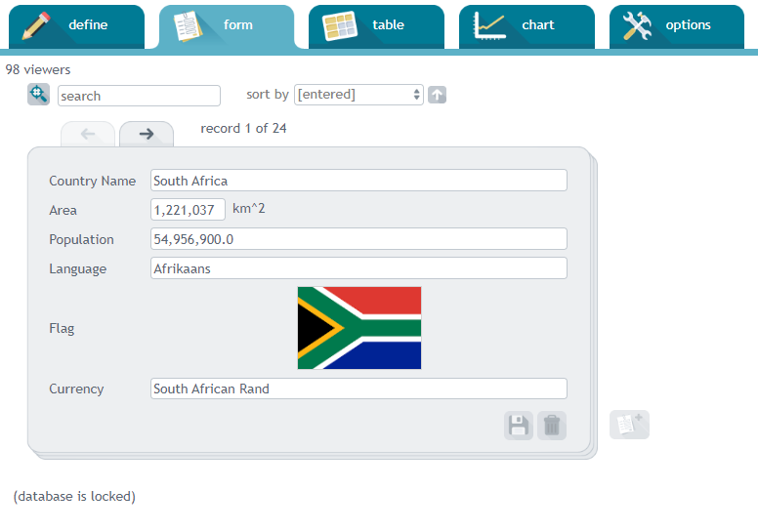
Task: Select the form tab
Action: tap(227, 26)
